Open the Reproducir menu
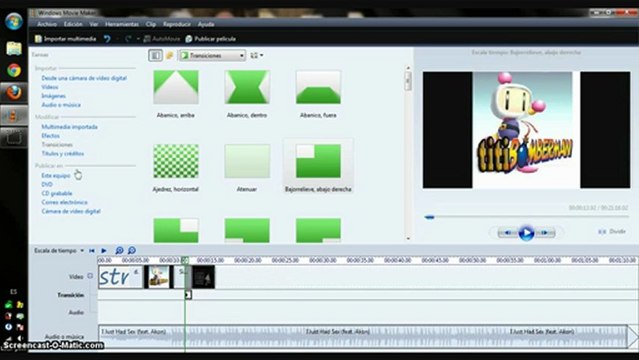The height and width of the screenshot is (360, 639). (176, 24)
